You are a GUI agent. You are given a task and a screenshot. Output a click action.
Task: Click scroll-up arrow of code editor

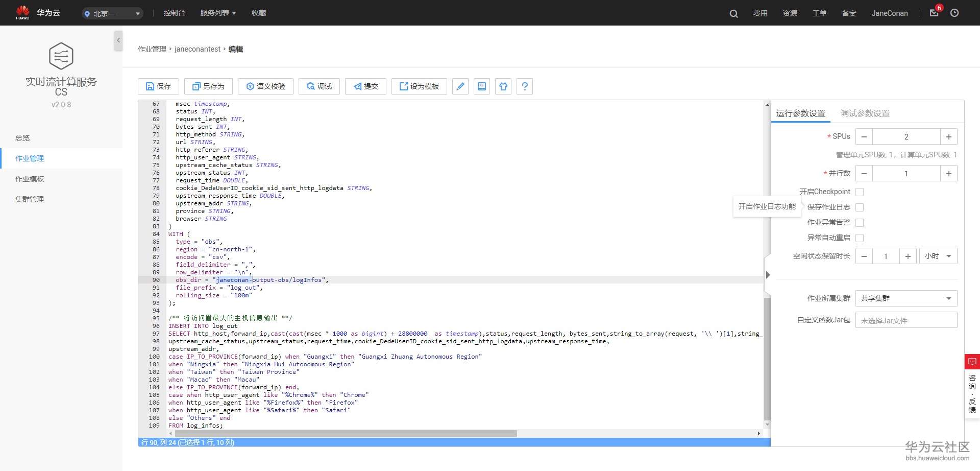pyautogui.click(x=767, y=104)
